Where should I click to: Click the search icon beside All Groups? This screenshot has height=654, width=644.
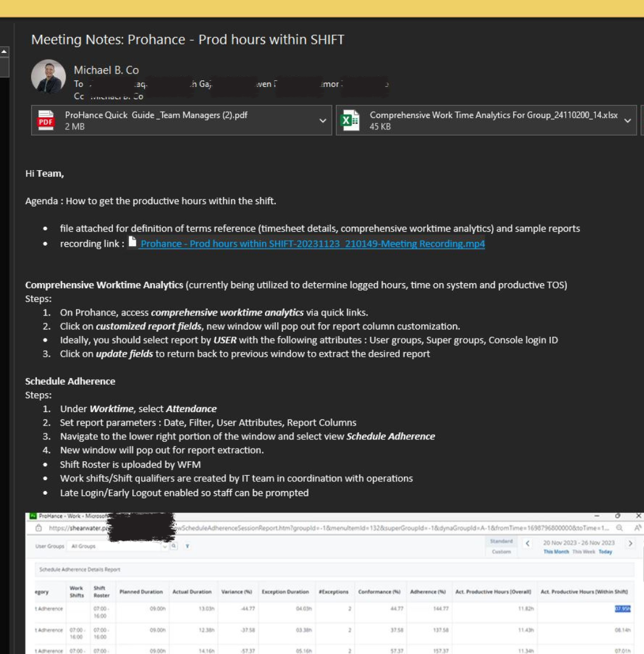[x=174, y=546]
